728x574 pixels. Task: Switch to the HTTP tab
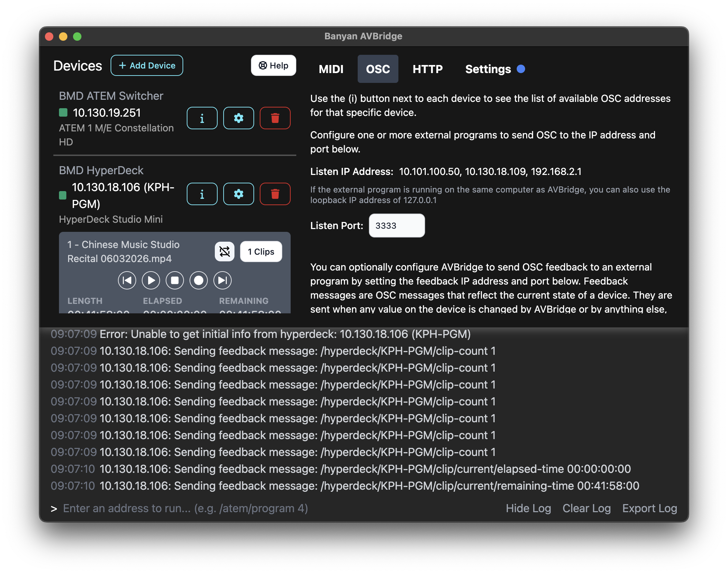tap(428, 69)
